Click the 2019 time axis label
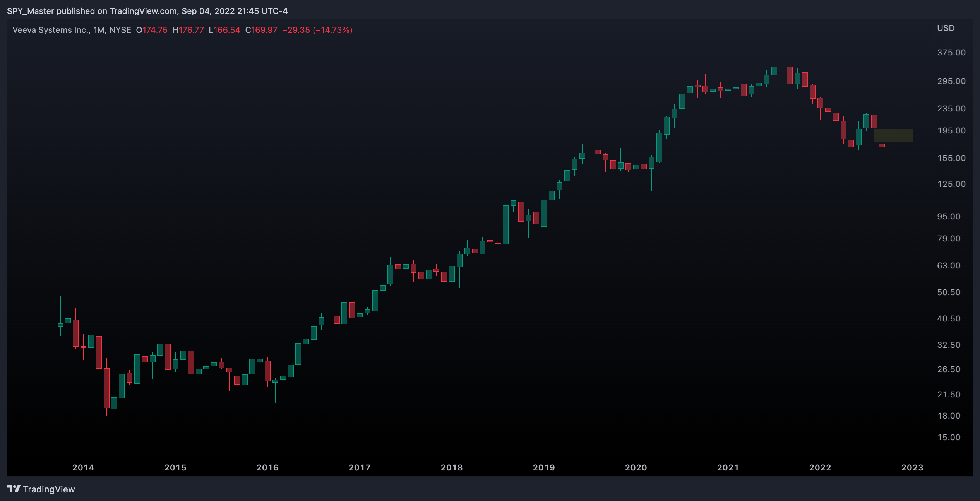Image resolution: width=980 pixels, height=501 pixels. (x=544, y=468)
